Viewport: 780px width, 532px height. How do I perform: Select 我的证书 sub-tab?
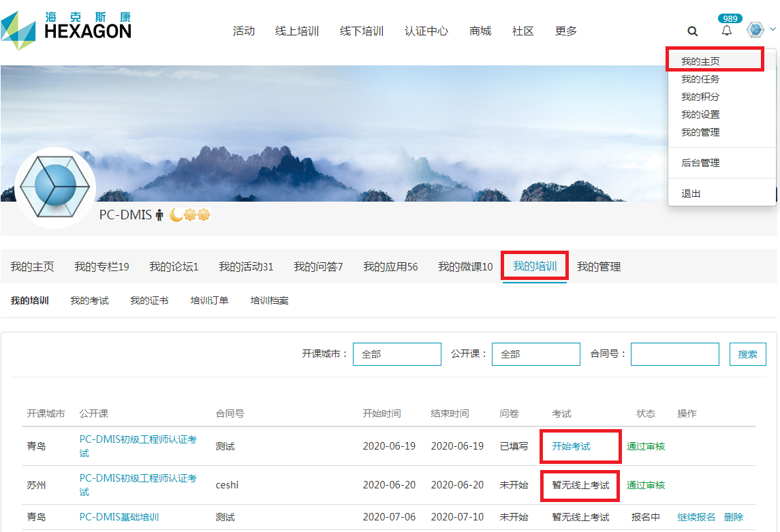(x=149, y=300)
